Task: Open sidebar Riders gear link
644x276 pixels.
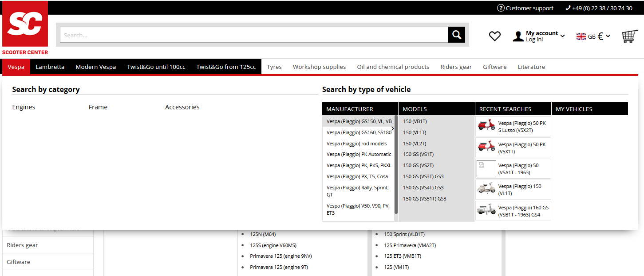Action: [x=22, y=245]
